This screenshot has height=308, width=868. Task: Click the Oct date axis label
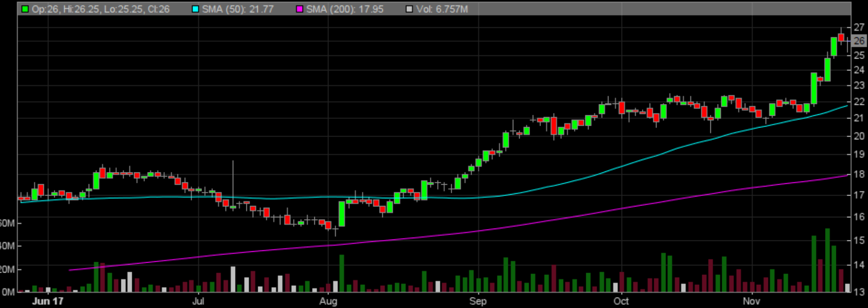coord(621,301)
